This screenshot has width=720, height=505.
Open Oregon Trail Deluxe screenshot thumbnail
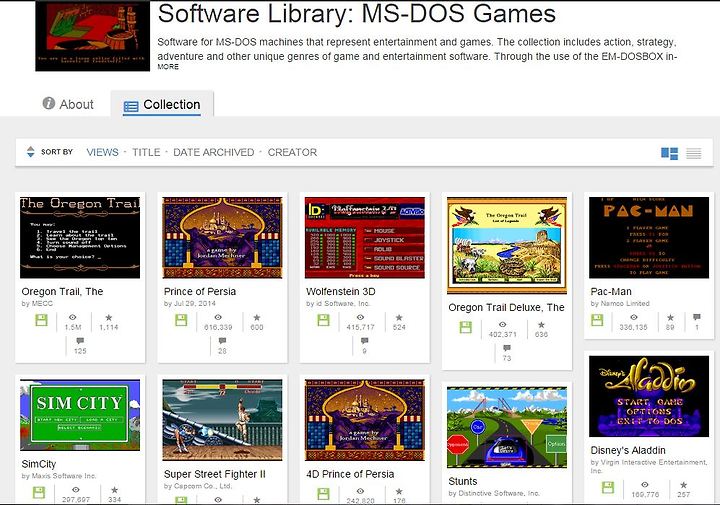(507, 246)
